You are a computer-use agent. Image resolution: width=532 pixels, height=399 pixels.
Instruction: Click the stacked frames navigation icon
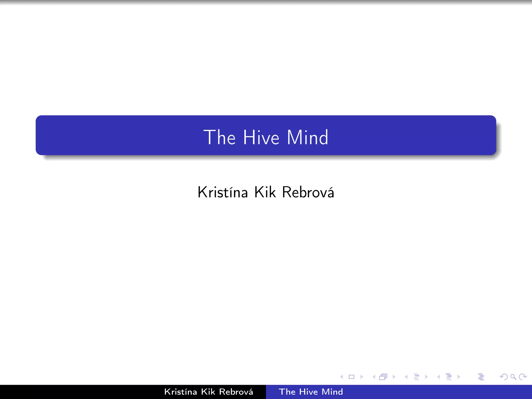tap(383, 377)
